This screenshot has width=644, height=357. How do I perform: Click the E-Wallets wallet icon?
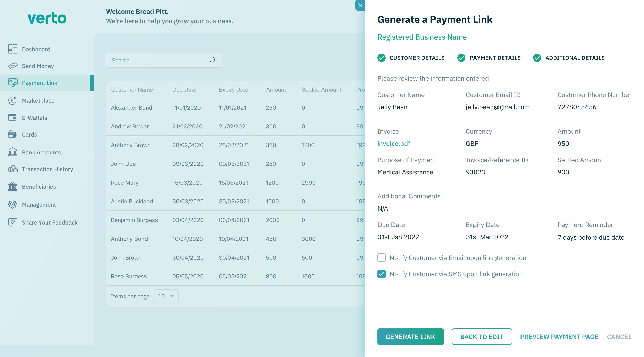(12, 118)
